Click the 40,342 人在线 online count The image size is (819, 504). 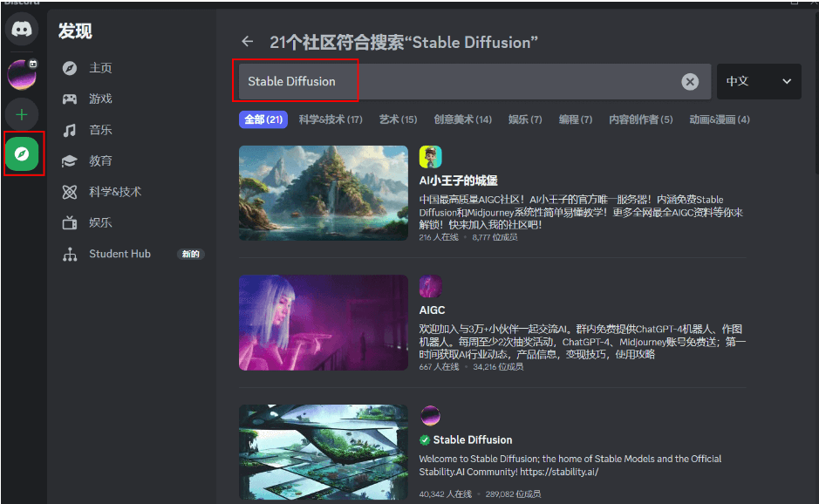tap(445, 494)
